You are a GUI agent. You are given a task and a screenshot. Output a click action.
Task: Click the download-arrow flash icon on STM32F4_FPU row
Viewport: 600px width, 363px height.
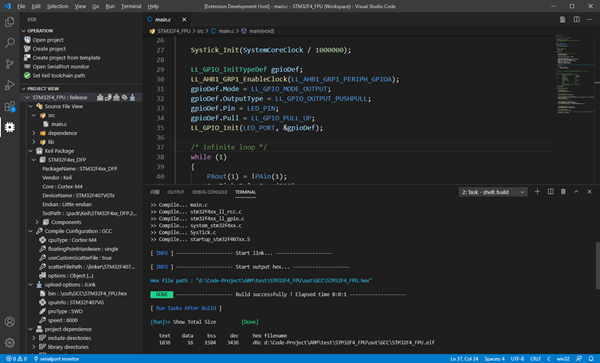coord(132,98)
